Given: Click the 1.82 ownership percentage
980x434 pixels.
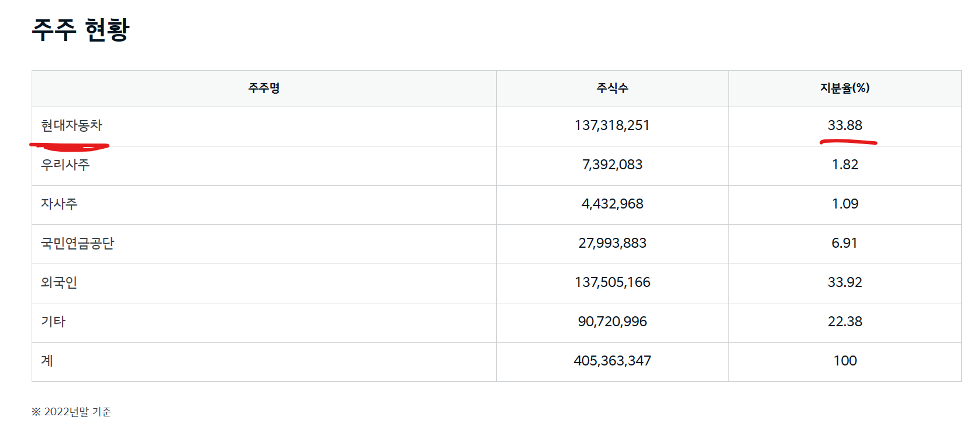Looking at the screenshot, I should pyautogui.click(x=844, y=165).
